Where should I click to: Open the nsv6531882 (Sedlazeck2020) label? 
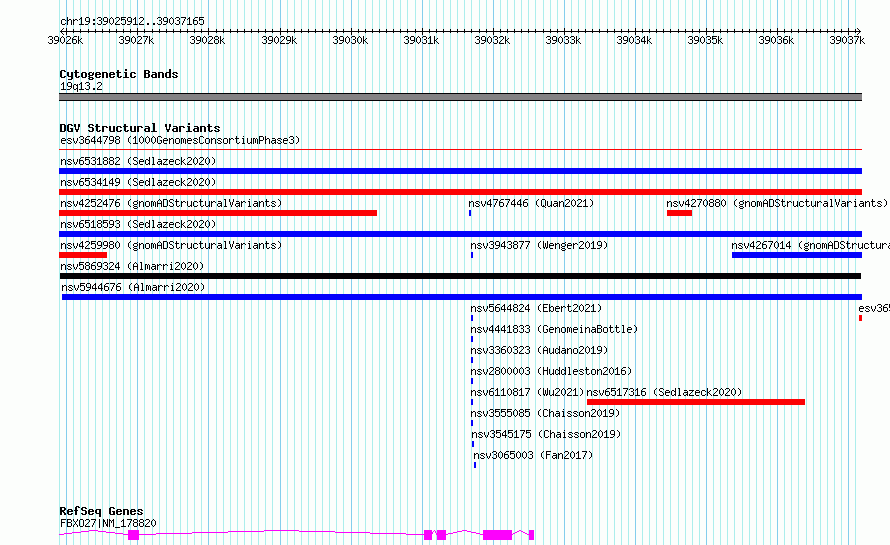(138, 161)
